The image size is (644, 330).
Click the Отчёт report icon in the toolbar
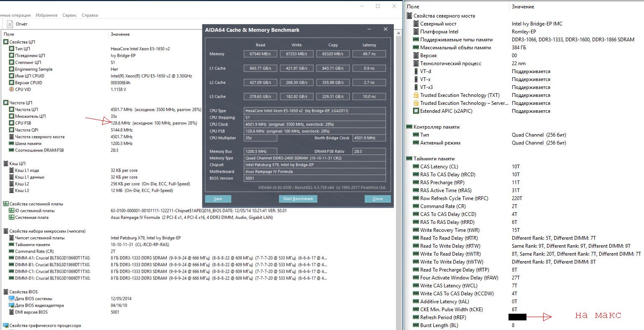click(x=10, y=24)
